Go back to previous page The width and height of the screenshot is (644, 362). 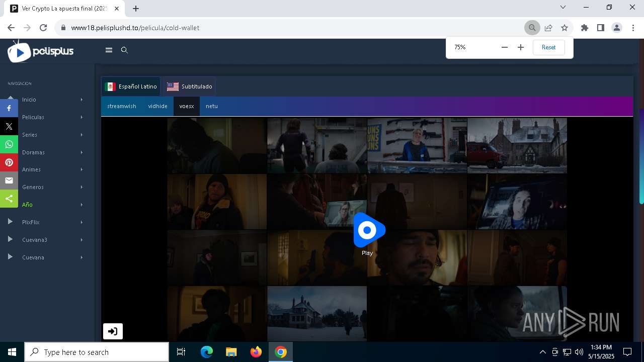coord(11,28)
